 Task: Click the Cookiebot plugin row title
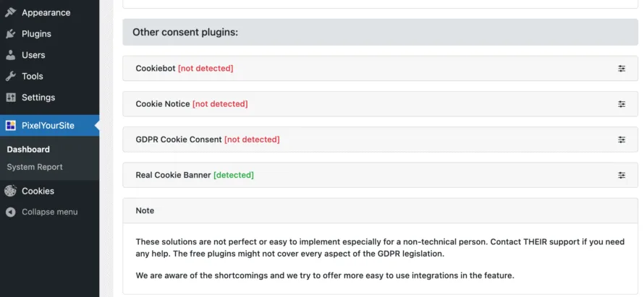[x=156, y=69]
